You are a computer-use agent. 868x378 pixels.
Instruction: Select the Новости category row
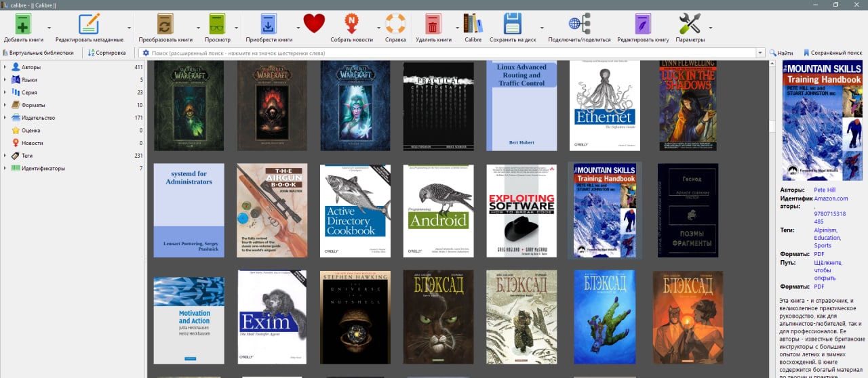tap(73, 143)
